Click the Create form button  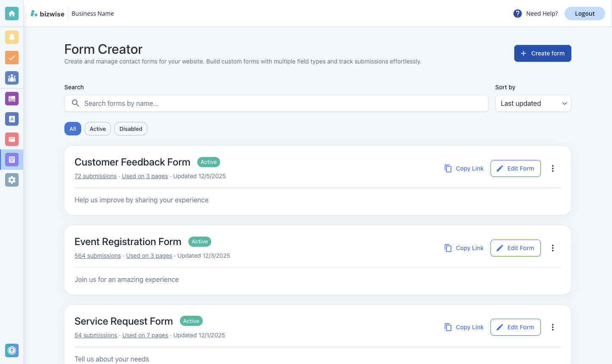coord(543,53)
